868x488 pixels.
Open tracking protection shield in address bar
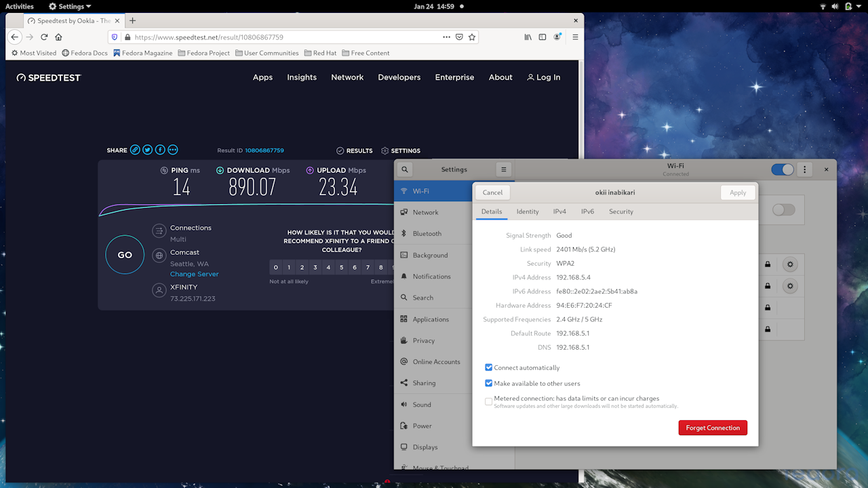coord(115,37)
